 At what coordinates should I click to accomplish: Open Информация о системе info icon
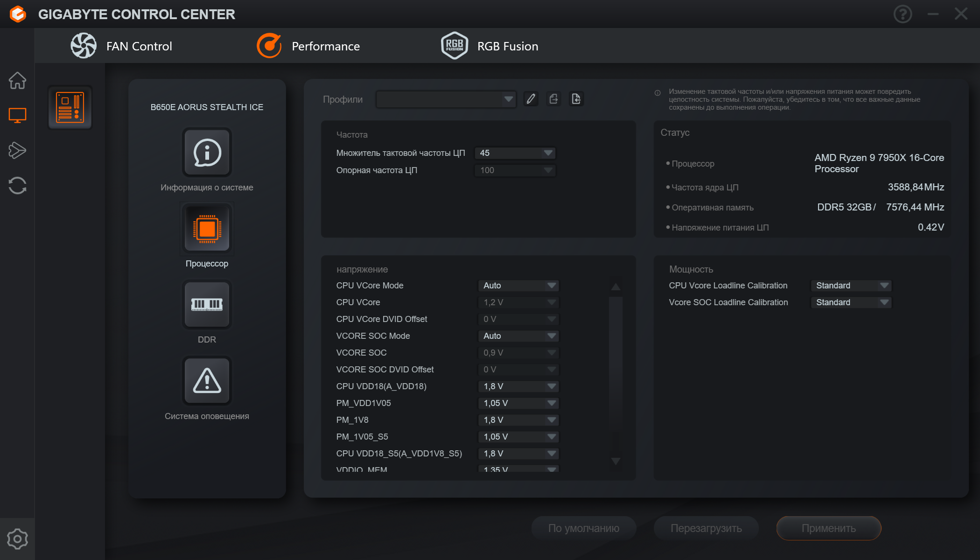[x=207, y=153]
